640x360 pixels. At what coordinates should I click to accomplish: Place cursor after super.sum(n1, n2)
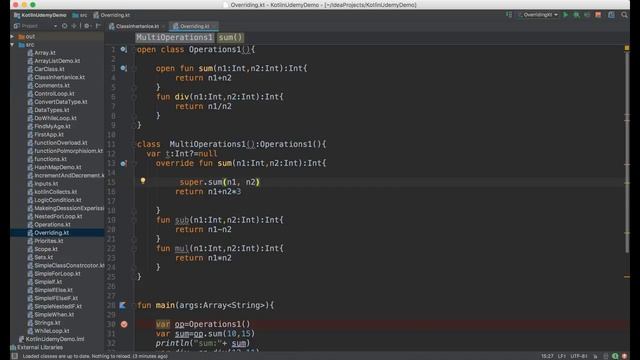[x=260, y=182]
